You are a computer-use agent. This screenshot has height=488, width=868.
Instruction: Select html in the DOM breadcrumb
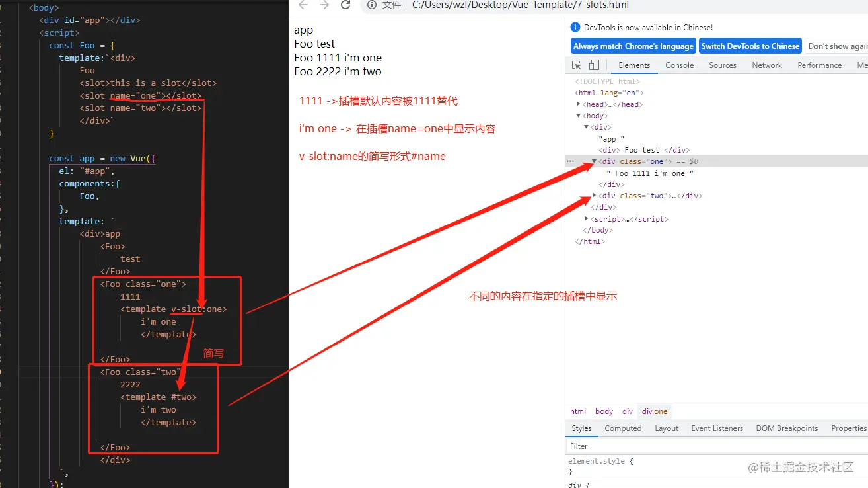(x=578, y=411)
